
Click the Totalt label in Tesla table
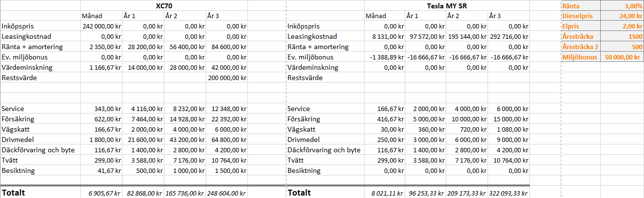(x=299, y=193)
